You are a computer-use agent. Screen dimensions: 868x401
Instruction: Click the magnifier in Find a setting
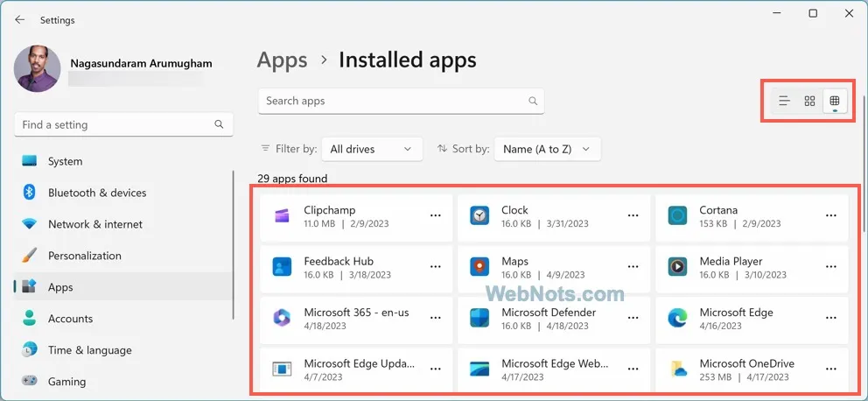pos(220,124)
